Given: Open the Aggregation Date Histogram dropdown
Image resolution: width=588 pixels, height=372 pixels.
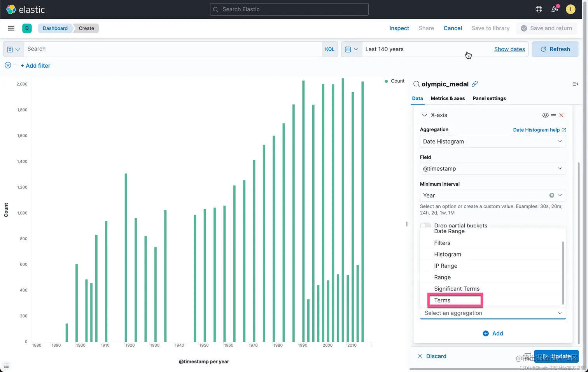Looking at the screenshot, I should [493, 141].
